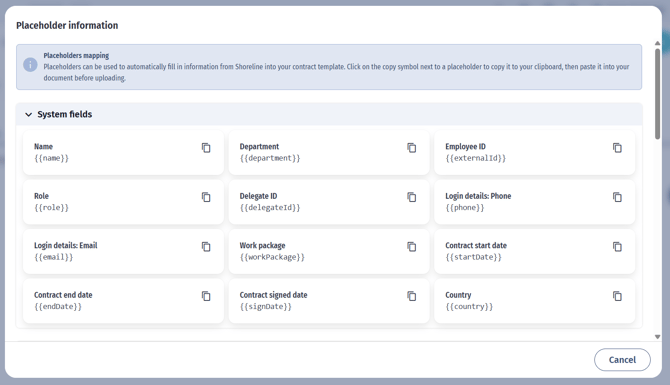Select the {{signDate}} placeholder text
This screenshot has width=670, height=385.
point(265,307)
